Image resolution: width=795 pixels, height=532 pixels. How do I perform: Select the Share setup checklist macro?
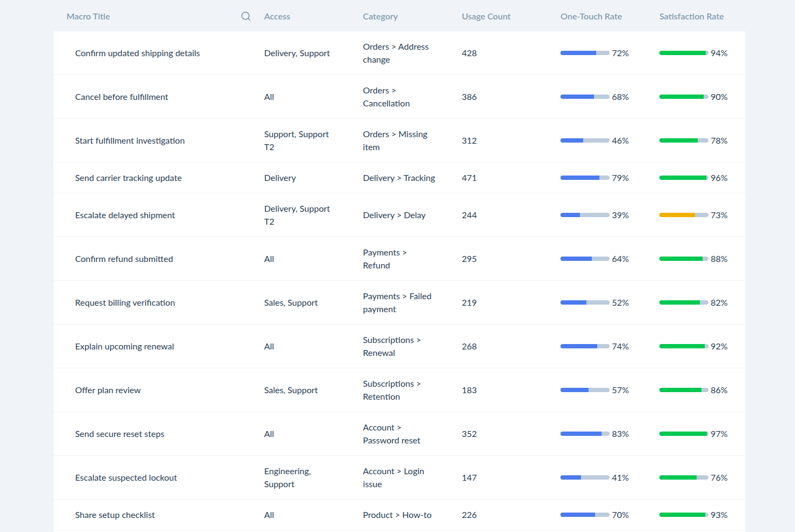point(115,515)
